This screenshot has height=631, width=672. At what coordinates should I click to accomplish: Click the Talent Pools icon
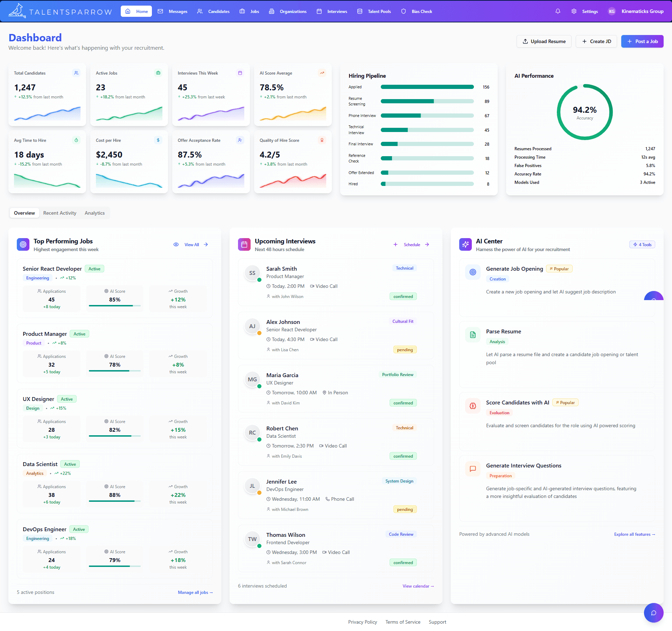tap(359, 11)
